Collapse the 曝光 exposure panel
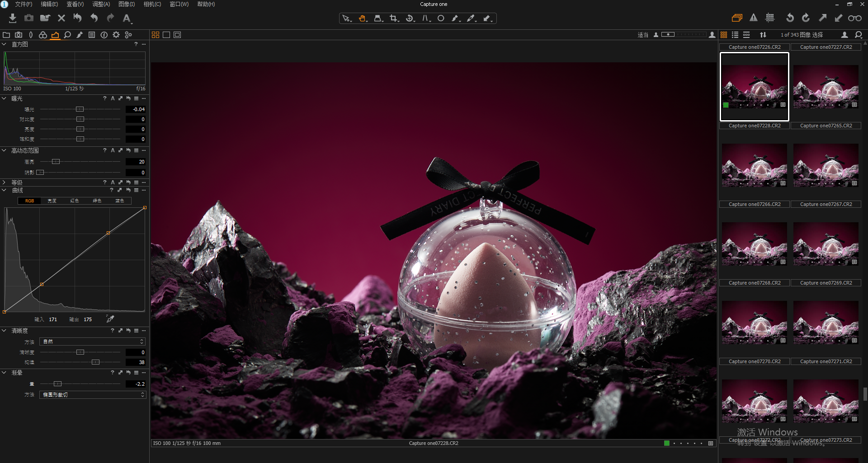 tap(4, 98)
